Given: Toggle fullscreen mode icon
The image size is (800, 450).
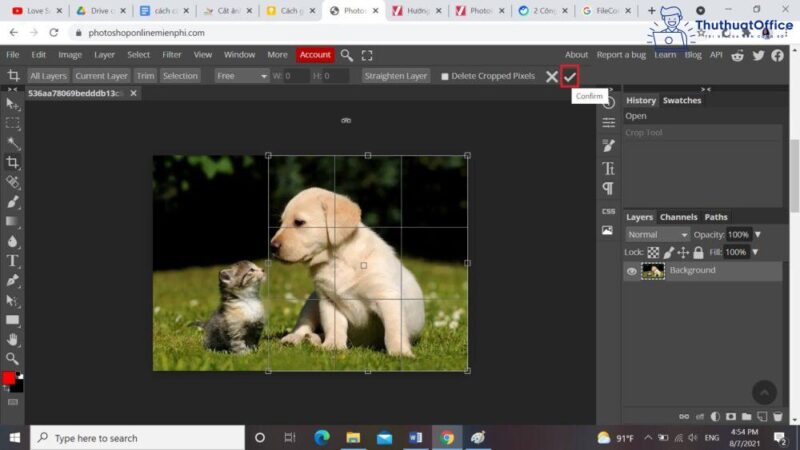Looking at the screenshot, I should pyautogui.click(x=367, y=55).
